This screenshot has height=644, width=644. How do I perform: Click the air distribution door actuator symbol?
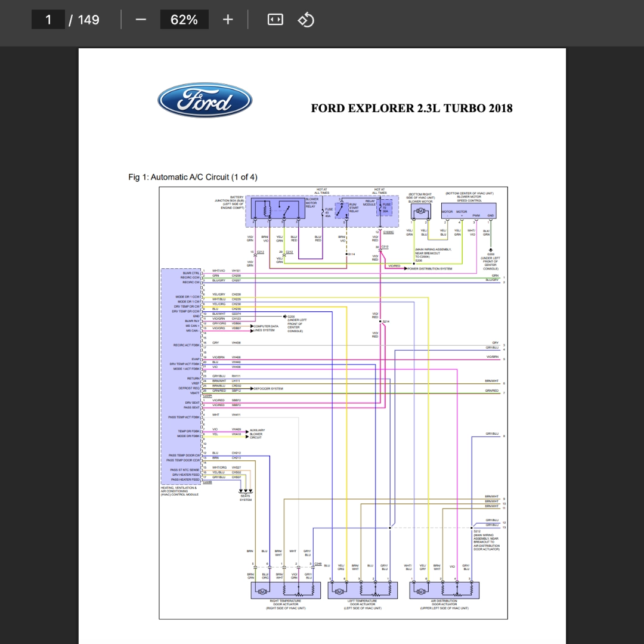point(444,590)
